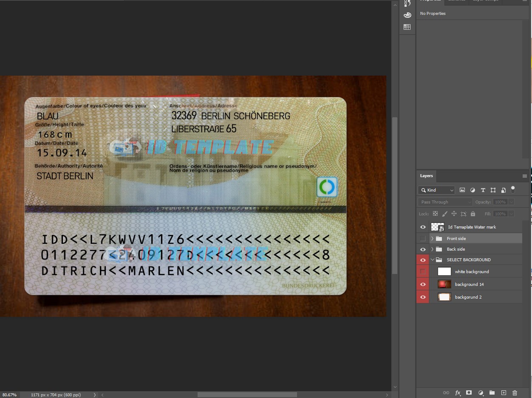
Task: Create a new layer
Action: tap(504, 393)
